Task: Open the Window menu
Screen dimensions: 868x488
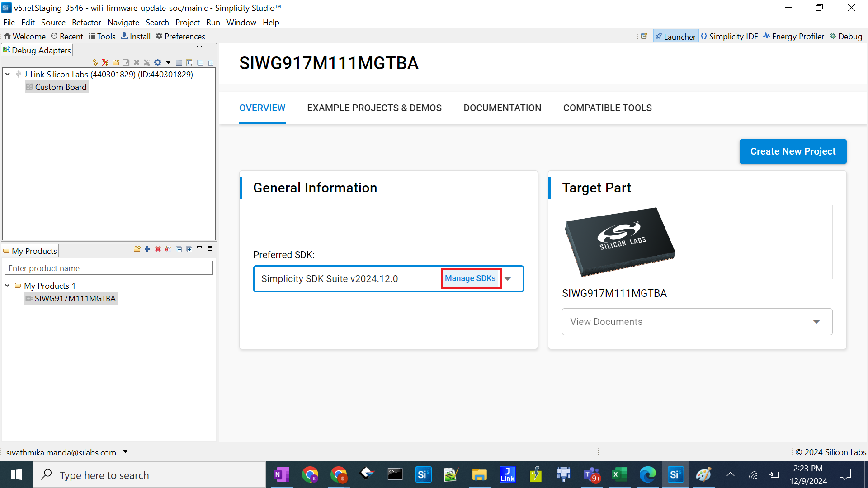Action: [241, 22]
